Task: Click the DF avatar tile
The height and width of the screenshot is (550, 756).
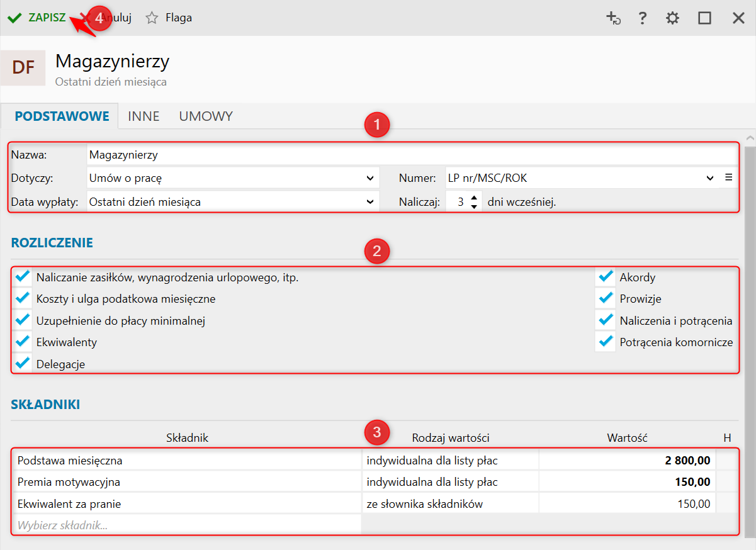Action: tap(23, 68)
